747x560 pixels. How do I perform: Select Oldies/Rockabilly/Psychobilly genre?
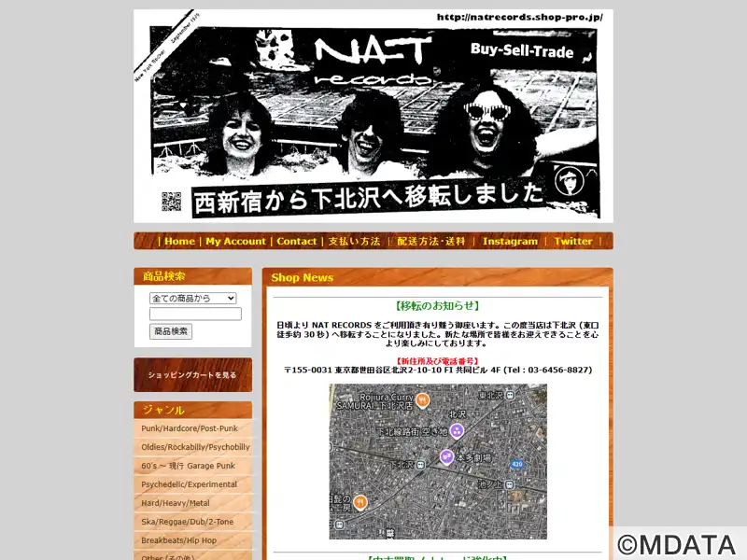195,447
